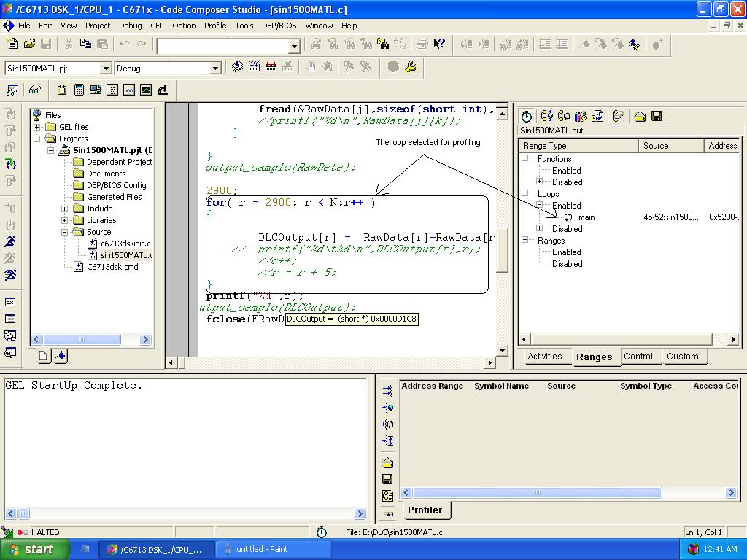
Task: Click the calculator-shaped view icon in the third toolbar
Action: (79, 90)
